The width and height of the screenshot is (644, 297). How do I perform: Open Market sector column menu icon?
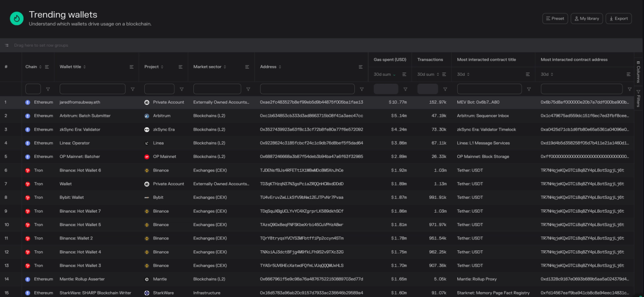[248, 67]
